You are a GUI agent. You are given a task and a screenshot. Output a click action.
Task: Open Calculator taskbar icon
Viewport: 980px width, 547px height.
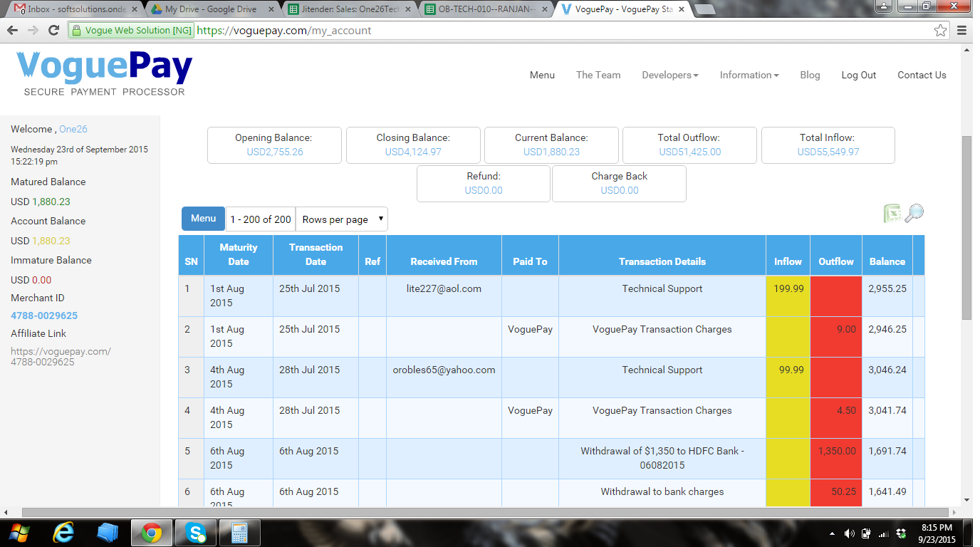239,533
